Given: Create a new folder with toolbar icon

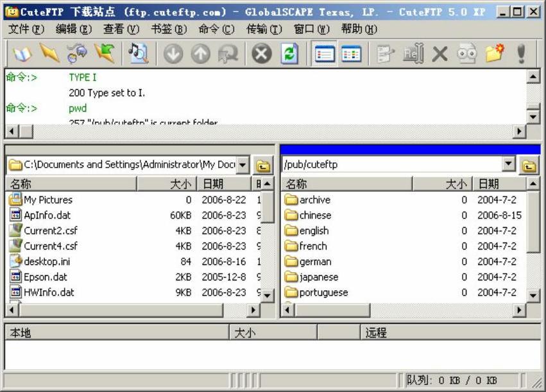Looking at the screenshot, I should (x=495, y=53).
